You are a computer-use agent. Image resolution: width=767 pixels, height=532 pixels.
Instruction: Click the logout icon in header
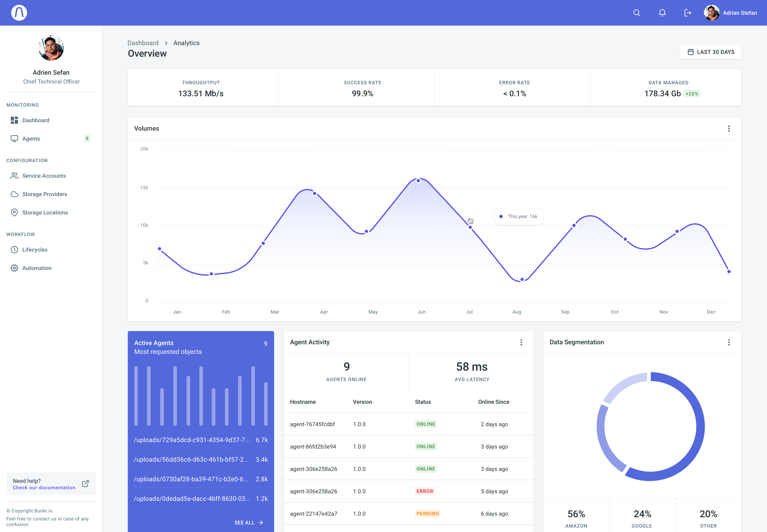(688, 13)
